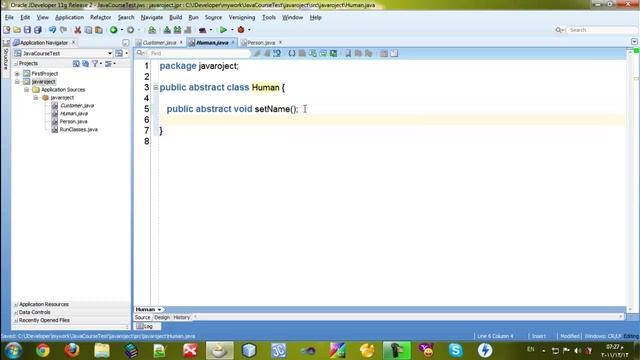Viewport: 640px width, 360px height.
Task: Open the Windows Start menu
Action: click(x=13, y=350)
